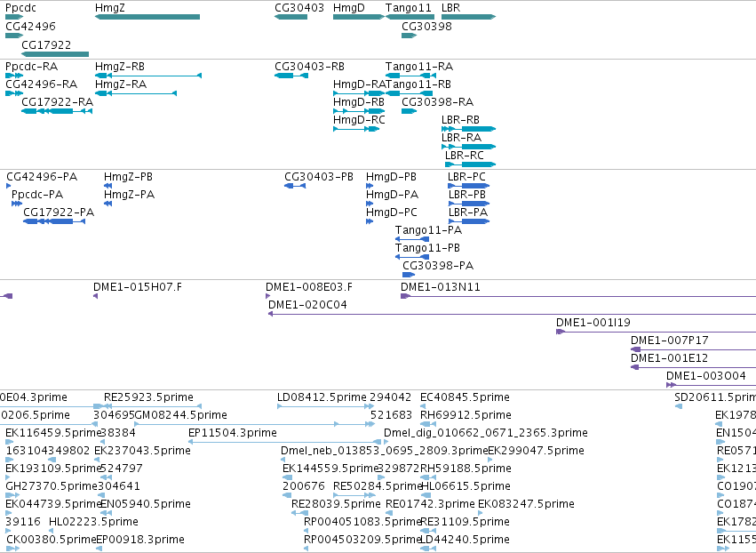Click EST EC40845.5prime
This screenshot has height=553, width=756.
[465, 397]
